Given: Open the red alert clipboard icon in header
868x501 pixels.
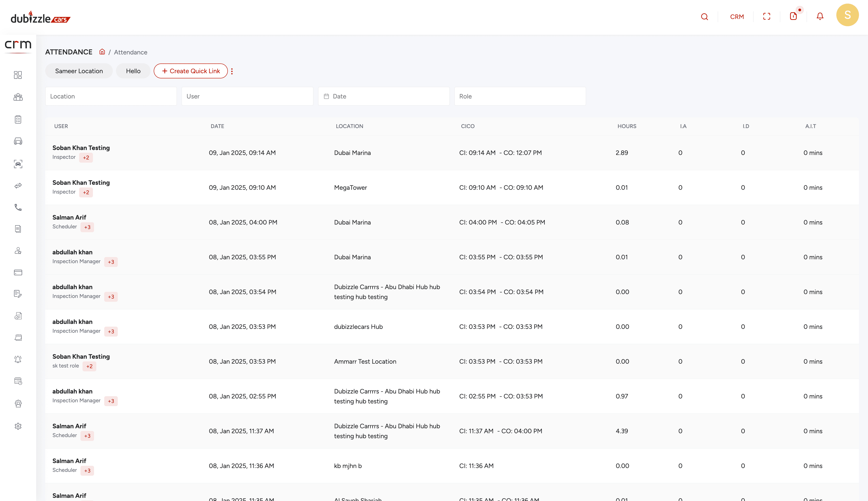Looking at the screenshot, I should [793, 16].
